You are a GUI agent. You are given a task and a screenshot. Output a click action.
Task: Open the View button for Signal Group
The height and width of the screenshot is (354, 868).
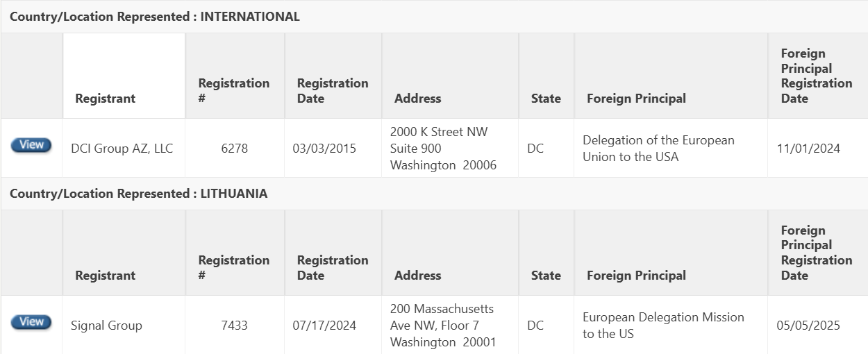coord(31,322)
